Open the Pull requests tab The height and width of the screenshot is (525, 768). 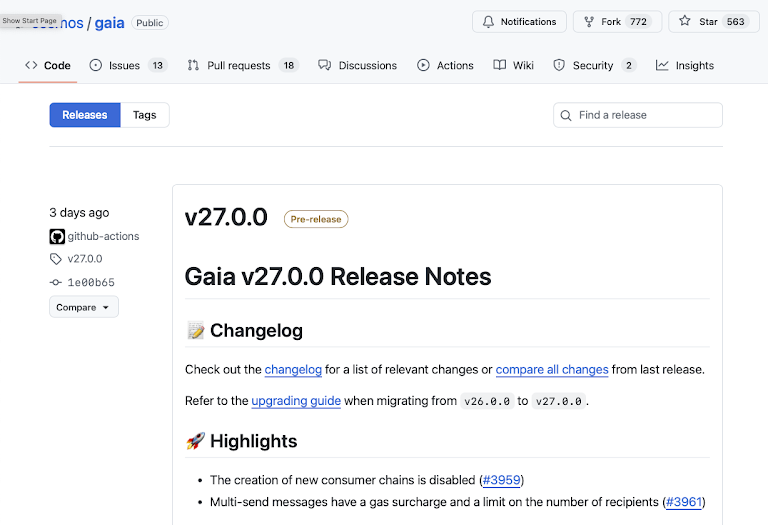click(x=238, y=65)
